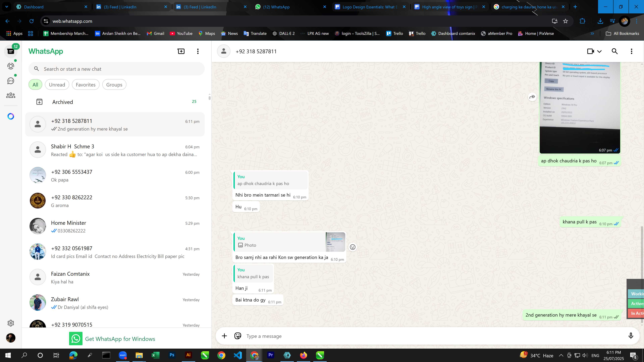
Task: Open the DALL·E 2 bookmark
Action: click(x=283, y=34)
